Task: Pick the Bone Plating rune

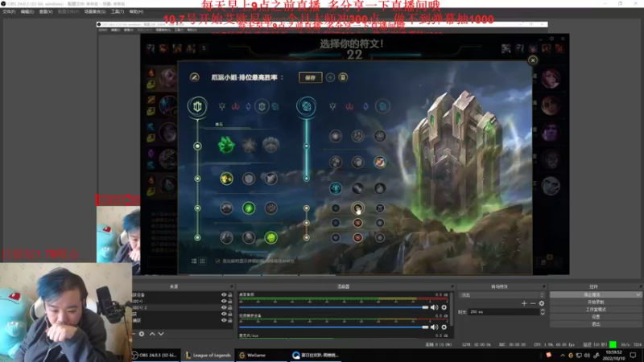Action: 270,208
